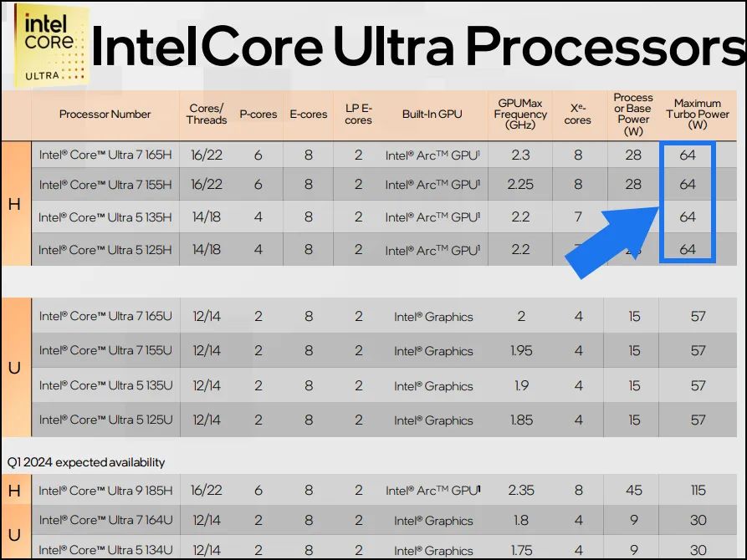Click the 115 maximum turbo power value
This screenshot has width=747, height=560.
click(x=698, y=491)
